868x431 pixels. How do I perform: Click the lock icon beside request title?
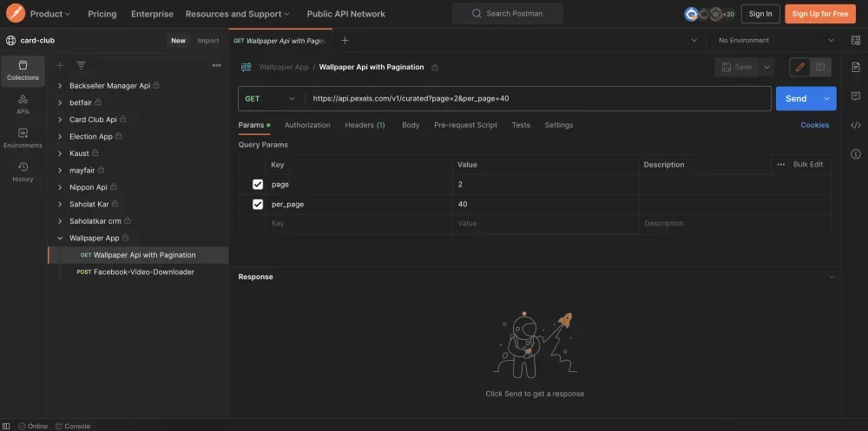pyautogui.click(x=435, y=67)
